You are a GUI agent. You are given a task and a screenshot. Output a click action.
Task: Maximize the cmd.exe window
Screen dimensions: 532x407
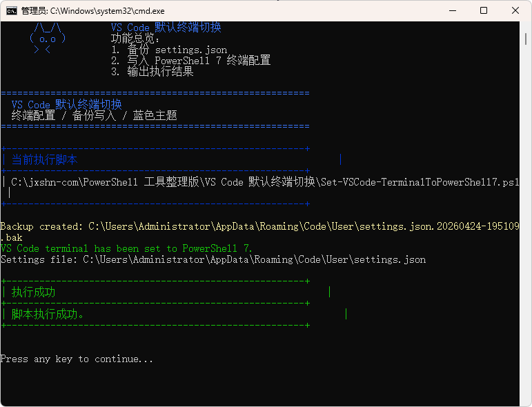click(484, 11)
